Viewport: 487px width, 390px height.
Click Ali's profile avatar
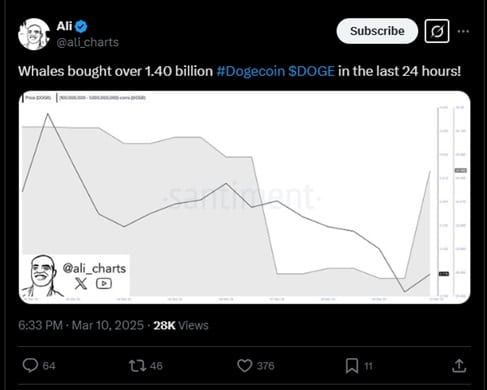coord(34,34)
